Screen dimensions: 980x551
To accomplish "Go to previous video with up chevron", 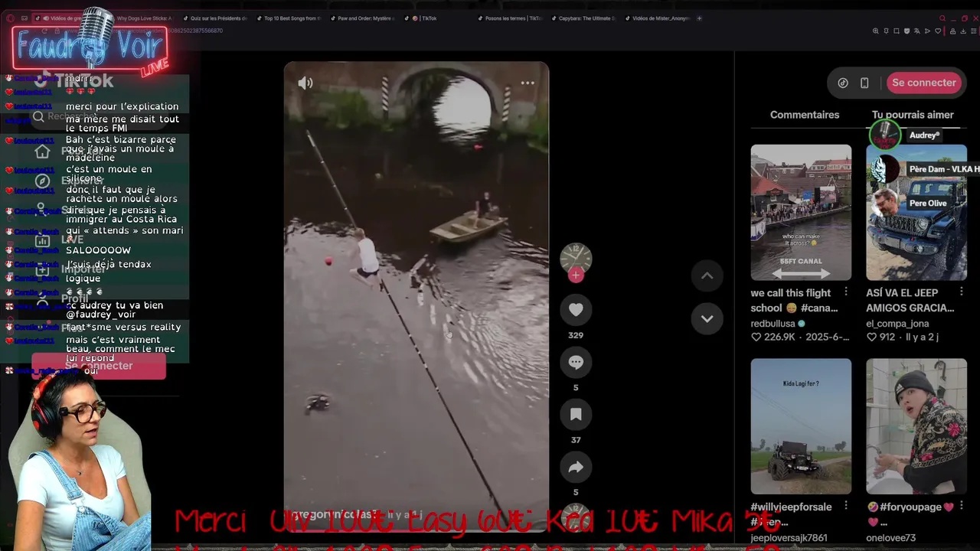I will [x=707, y=275].
